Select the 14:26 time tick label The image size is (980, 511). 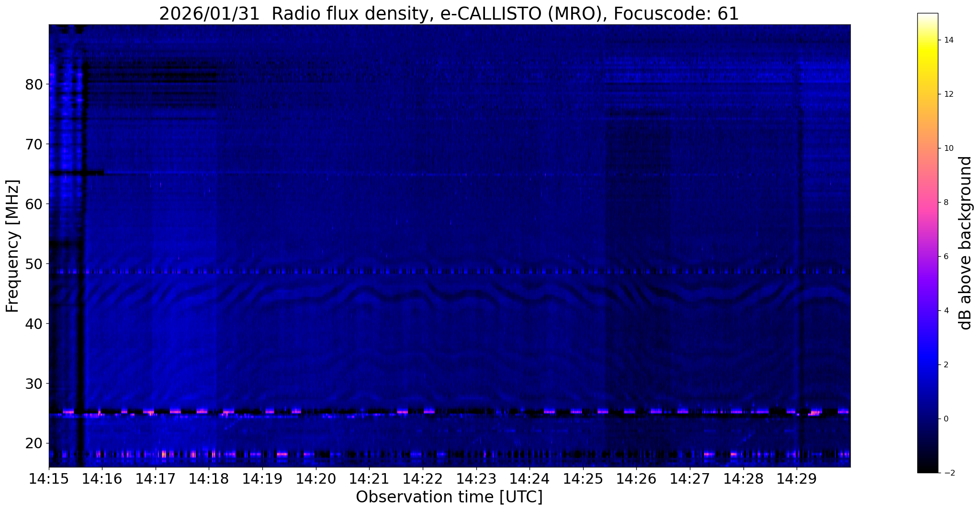click(x=636, y=478)
